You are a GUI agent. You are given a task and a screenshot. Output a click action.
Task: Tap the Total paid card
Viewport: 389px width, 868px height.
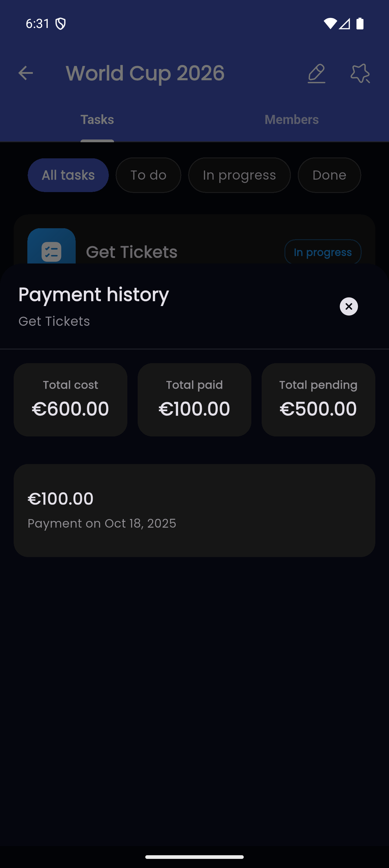194,400
